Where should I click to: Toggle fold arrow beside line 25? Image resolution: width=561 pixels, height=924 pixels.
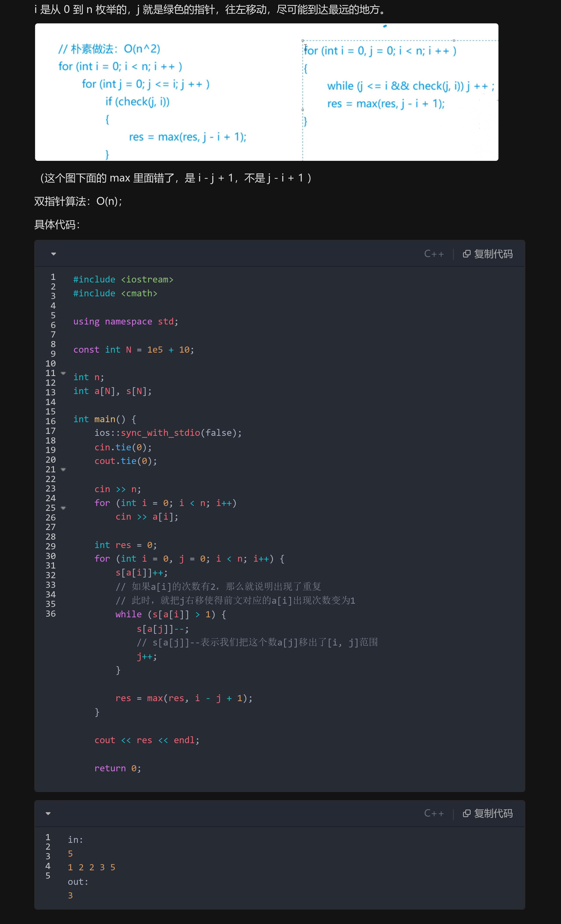tap(63, 508)
